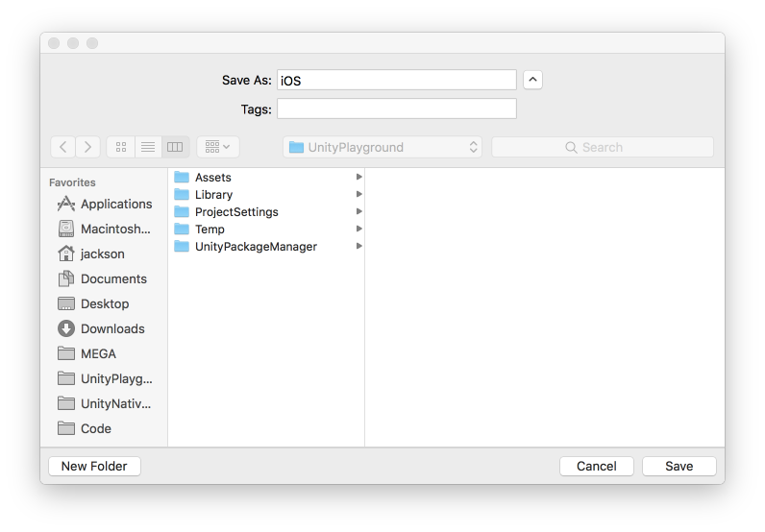Select the Temp folder

tap(266, 230)
